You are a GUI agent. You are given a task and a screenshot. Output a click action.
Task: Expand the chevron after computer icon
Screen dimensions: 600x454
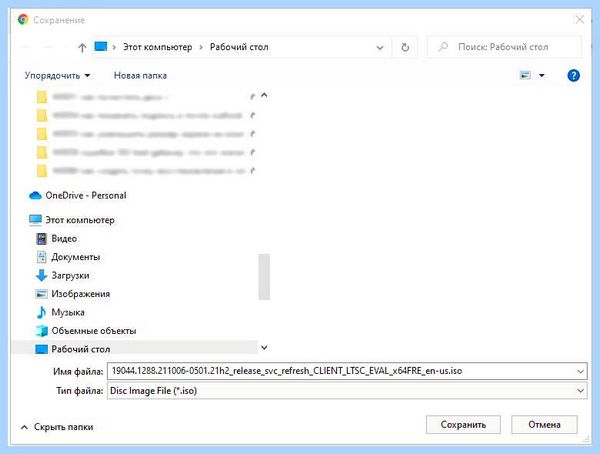click(114, 47)
